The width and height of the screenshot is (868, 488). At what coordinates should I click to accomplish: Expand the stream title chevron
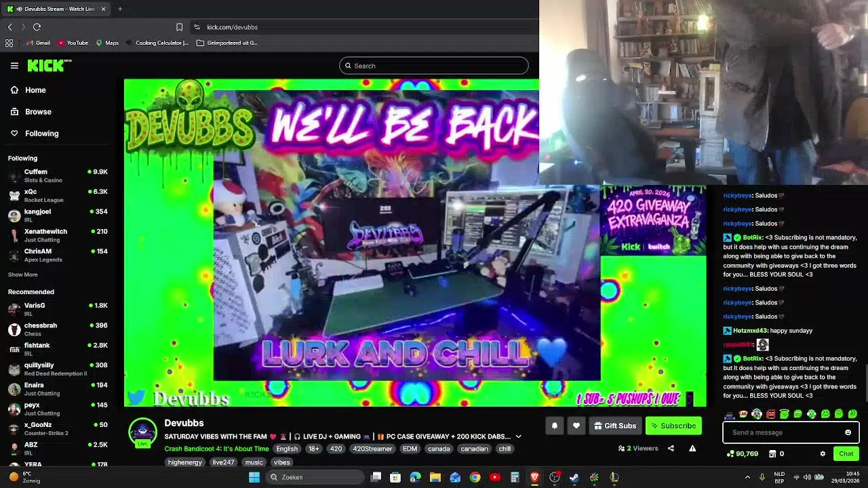pyautogui.click(x=518, y=436)
